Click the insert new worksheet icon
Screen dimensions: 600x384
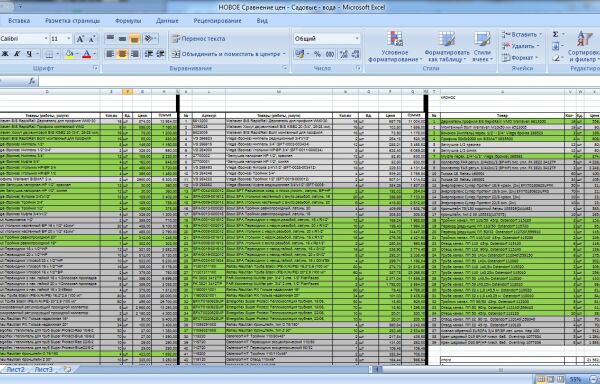pyautogui.click(x=68, y=369)
